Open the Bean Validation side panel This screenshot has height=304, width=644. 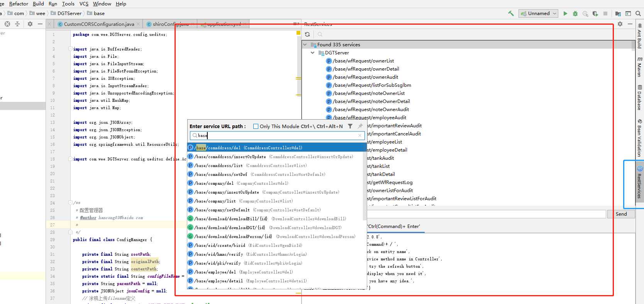(640, 138)
